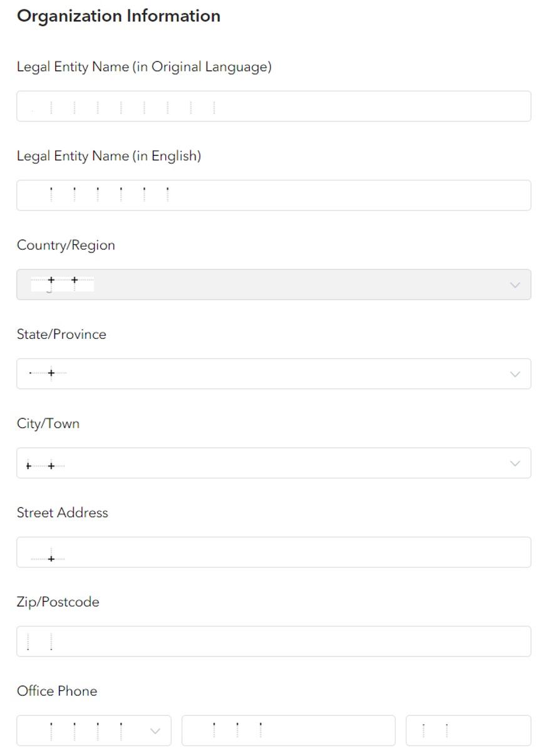This screenshot has width=541, height=756.
Task: Select the Zip/Postcode input field
Action: [x=274, y=641]
